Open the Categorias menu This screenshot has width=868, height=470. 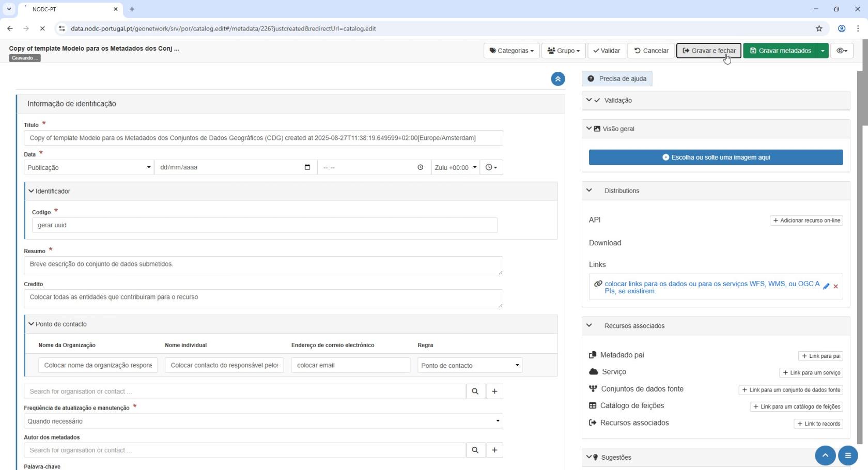pos(512,51)
